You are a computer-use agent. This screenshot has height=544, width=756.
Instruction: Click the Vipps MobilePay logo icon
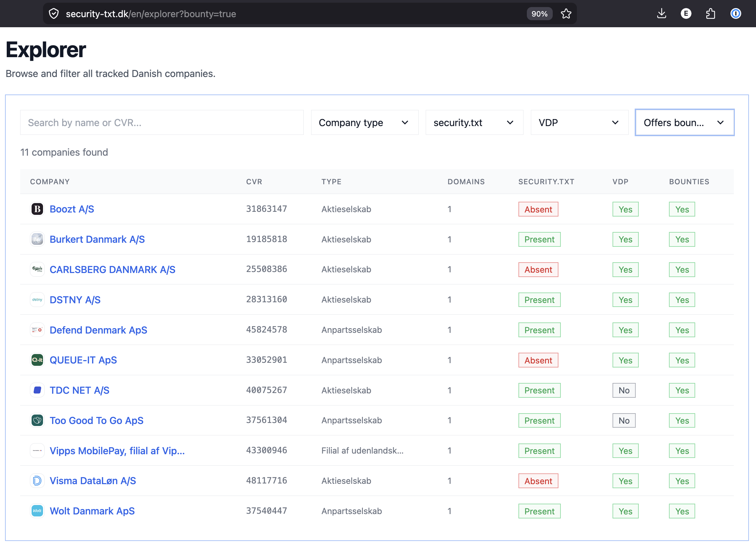(37, 451)
